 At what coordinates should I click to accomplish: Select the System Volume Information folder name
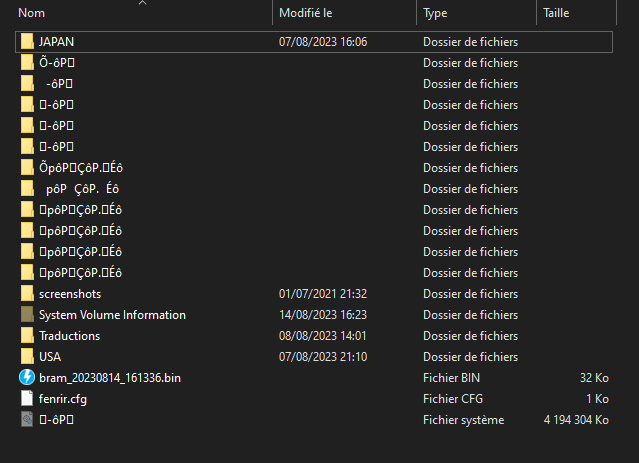tap(112, 315)
